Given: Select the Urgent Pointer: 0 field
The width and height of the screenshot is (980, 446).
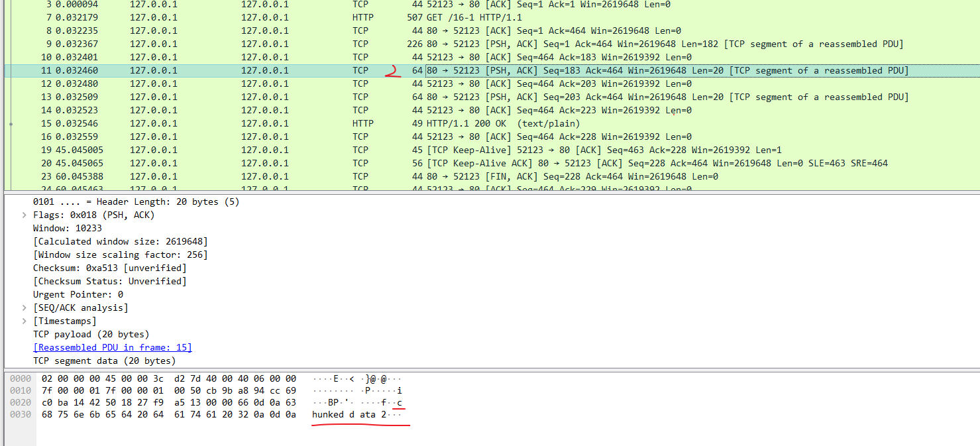Looking at the screenshot, I should (78, 294).
